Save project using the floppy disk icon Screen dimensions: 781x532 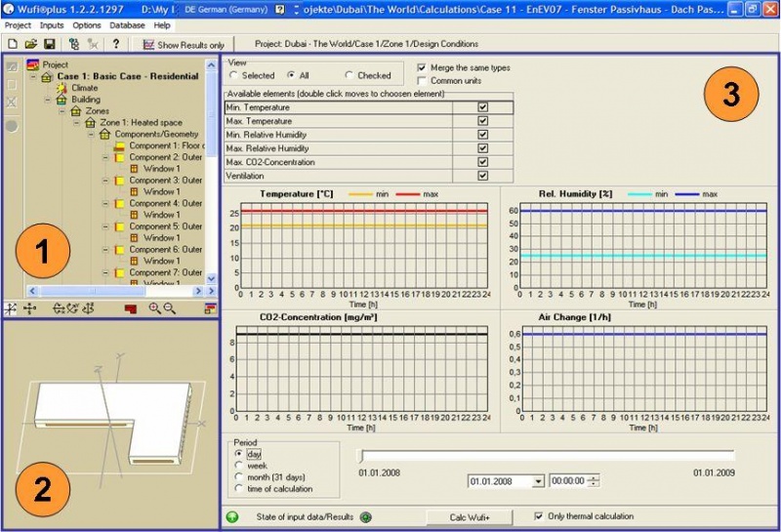coord(48,44)
